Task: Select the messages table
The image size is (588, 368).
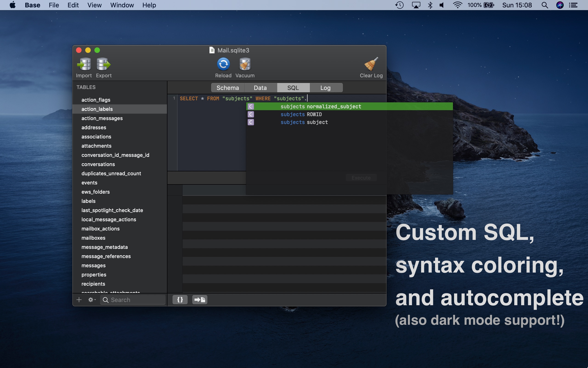Action: 120,265
